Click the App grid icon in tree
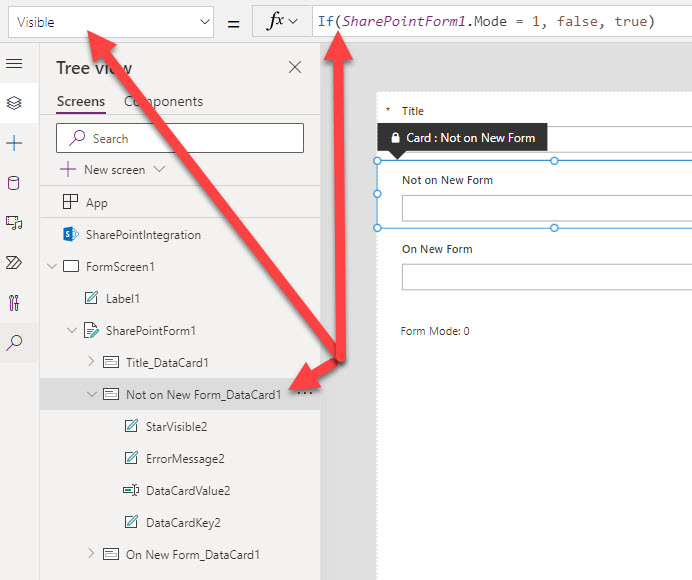 click(x=71, y=202)
